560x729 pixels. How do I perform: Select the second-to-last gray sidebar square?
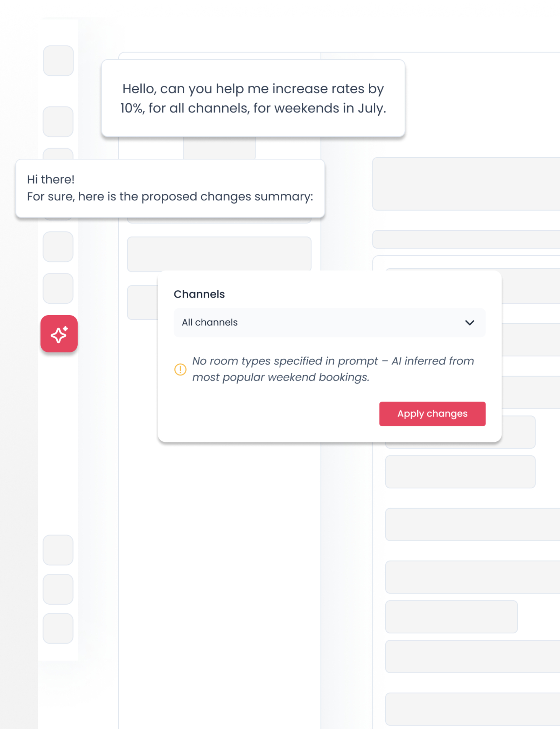pyautogui.click(x=58, y=589)
